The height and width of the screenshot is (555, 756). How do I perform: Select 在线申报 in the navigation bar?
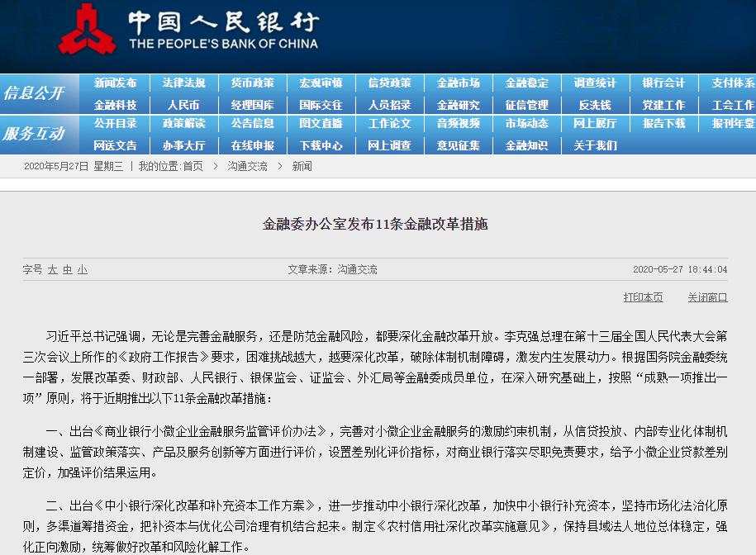(252, 145)
